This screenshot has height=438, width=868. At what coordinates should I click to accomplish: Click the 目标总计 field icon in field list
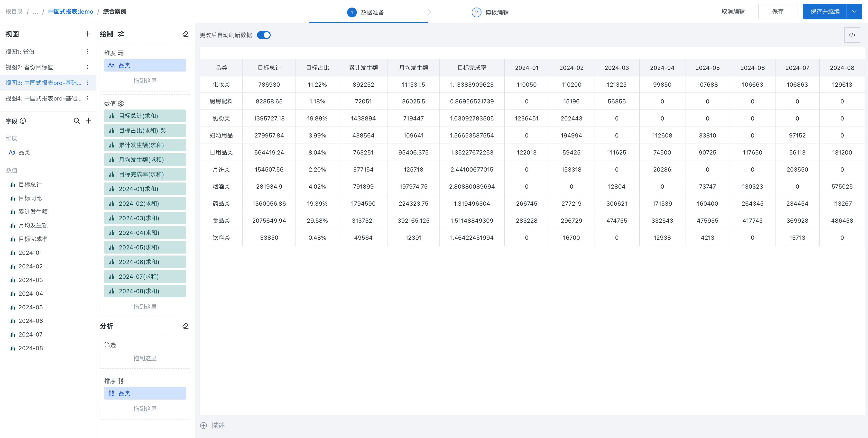(x=12, y=185)
